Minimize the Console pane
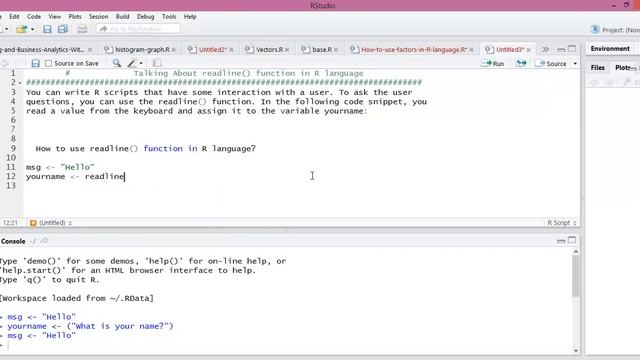This screenshot has height=360, width=640. click(561, 241)
